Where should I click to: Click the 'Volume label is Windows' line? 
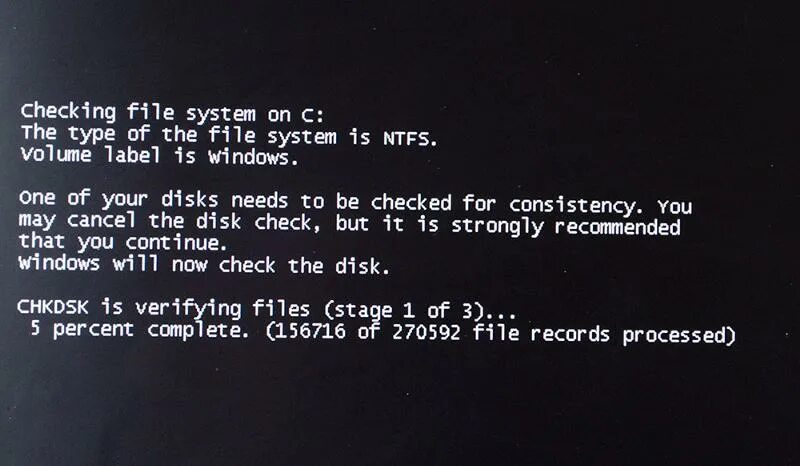[159, 155]
